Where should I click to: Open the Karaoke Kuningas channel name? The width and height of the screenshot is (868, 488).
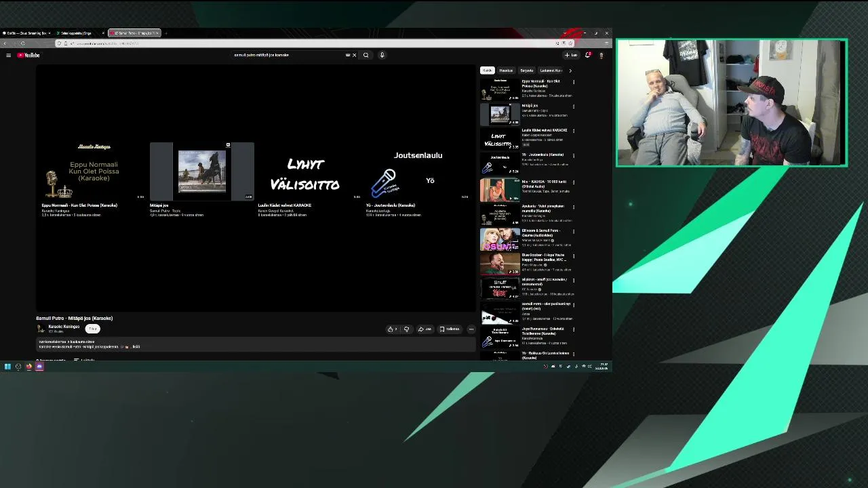click(64, 327)
